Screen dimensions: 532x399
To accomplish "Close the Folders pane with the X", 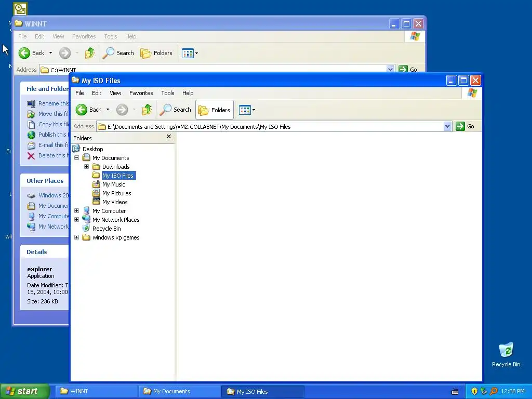I will click(x=169, y=137).
